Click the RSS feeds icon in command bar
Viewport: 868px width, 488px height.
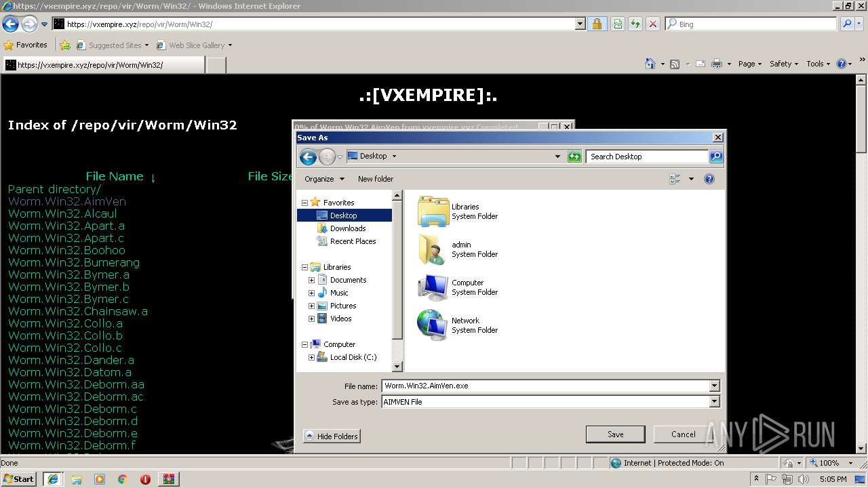(675, 64)
